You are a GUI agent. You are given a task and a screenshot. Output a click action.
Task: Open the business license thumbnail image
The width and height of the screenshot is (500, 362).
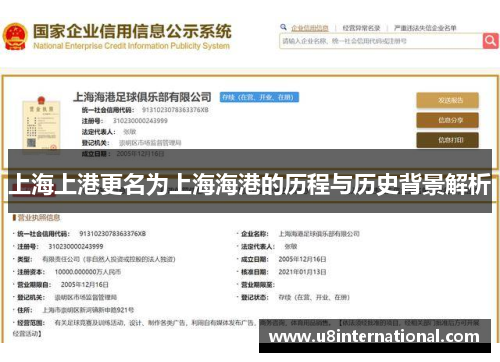click(x=41, y=124)
